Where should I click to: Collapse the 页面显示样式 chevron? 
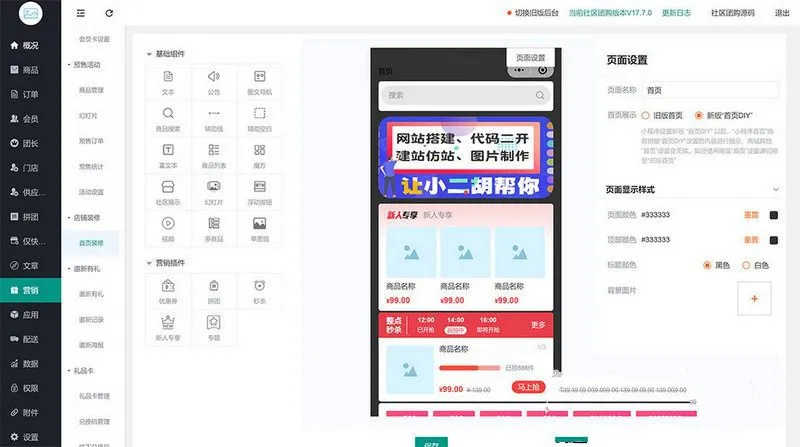[x=776, y=189]
